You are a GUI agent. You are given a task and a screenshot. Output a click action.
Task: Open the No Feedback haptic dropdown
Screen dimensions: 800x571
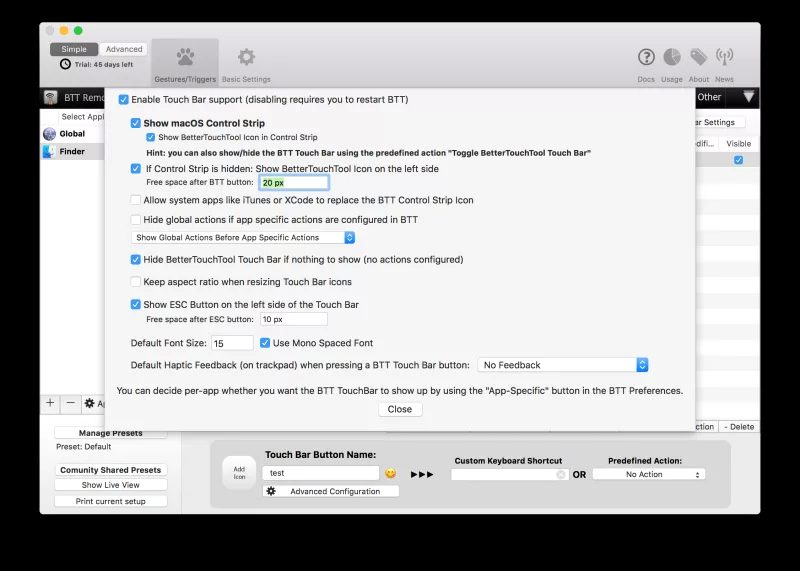(563, 365)
